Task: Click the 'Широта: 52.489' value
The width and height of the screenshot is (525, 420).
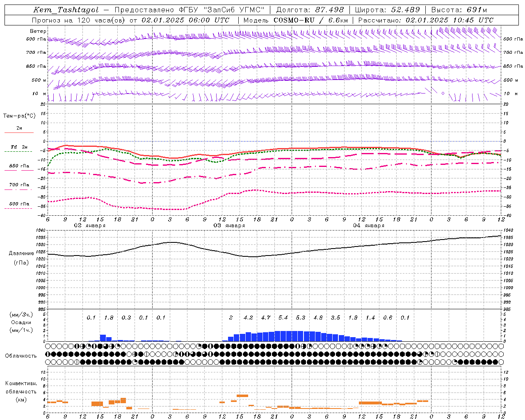Action: pyautogui.click(x=388, y=10)
